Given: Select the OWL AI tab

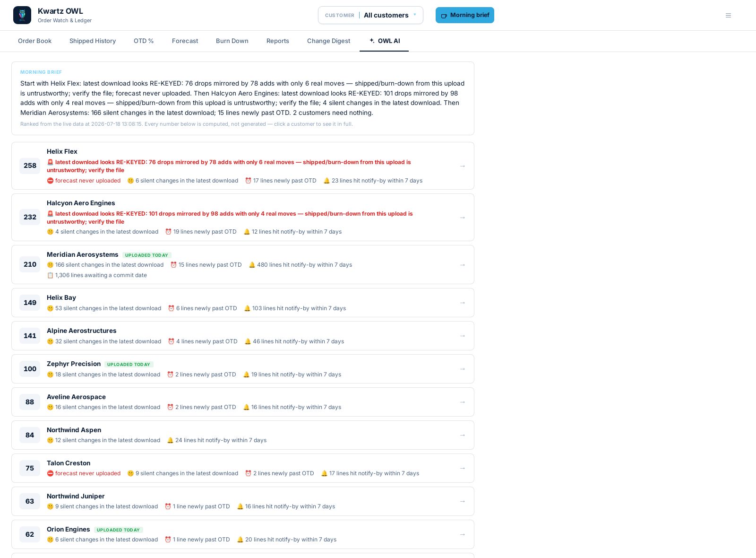Looking at the screenshot, I should tap(384, 41).
